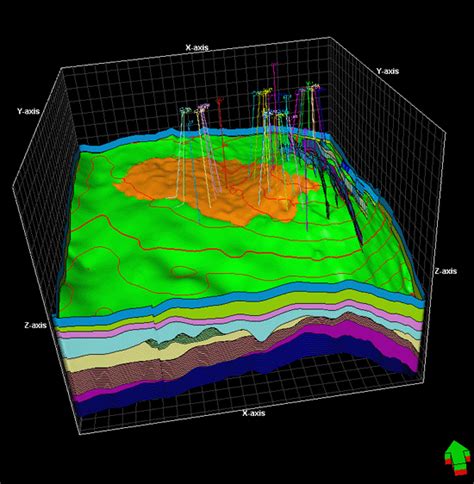
Task: Select the X-axis label along the back grid edge
Action: [197, 48]
